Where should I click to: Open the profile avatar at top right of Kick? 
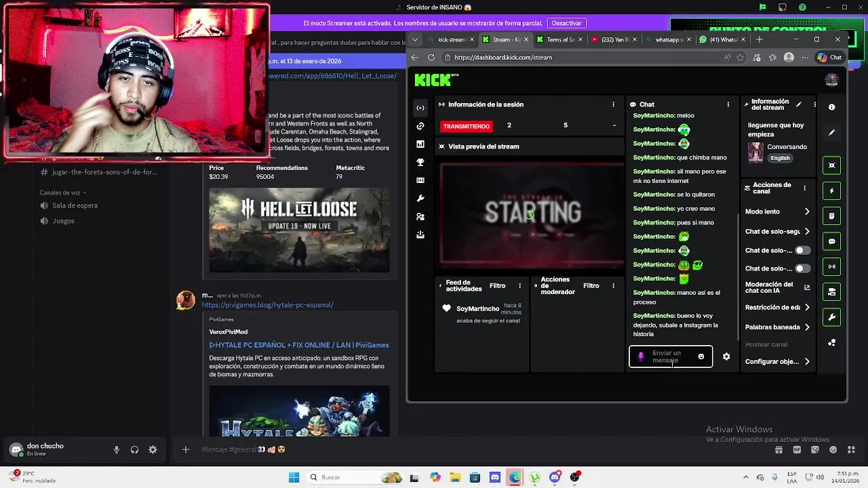pos(832,80)
